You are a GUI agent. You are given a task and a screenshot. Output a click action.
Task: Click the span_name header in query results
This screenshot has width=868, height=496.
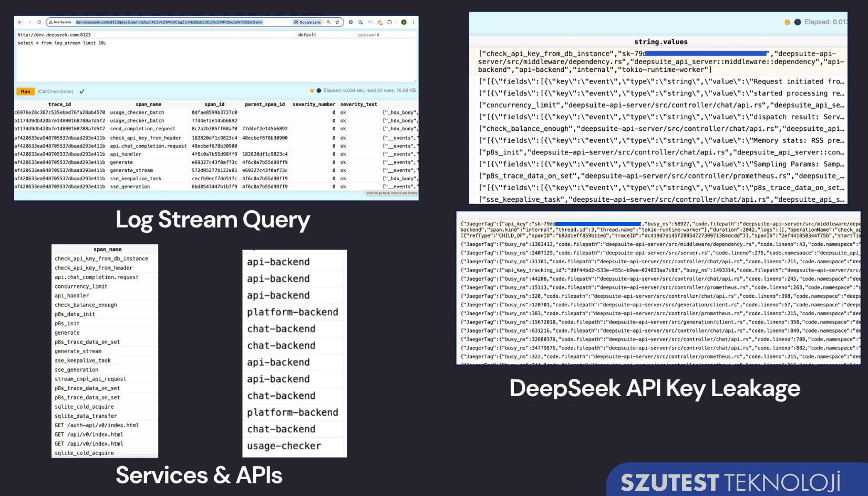148,104
